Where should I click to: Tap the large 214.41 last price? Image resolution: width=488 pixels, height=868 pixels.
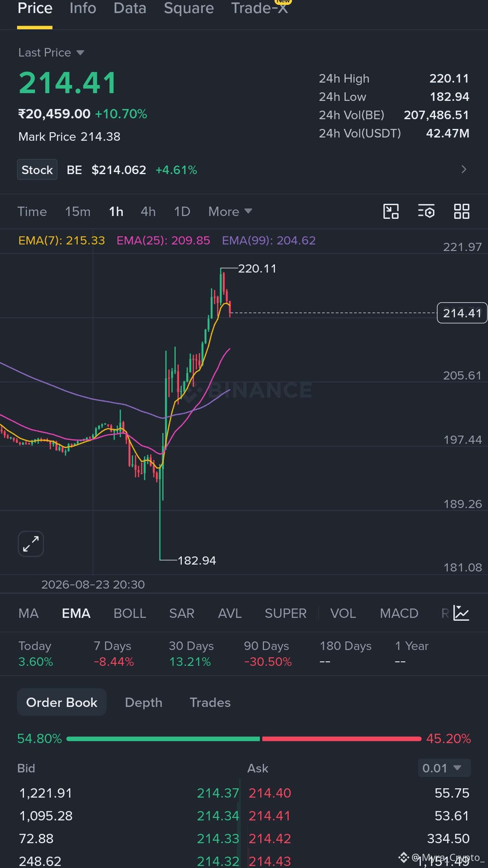coord(68,83)
